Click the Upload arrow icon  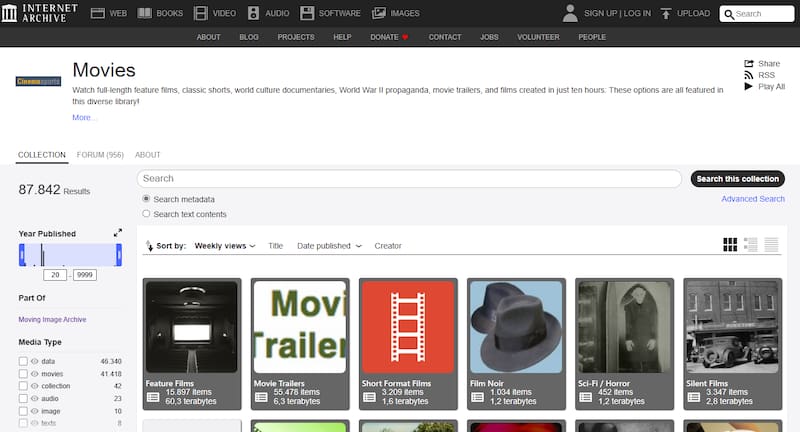[x=666, y=13]
